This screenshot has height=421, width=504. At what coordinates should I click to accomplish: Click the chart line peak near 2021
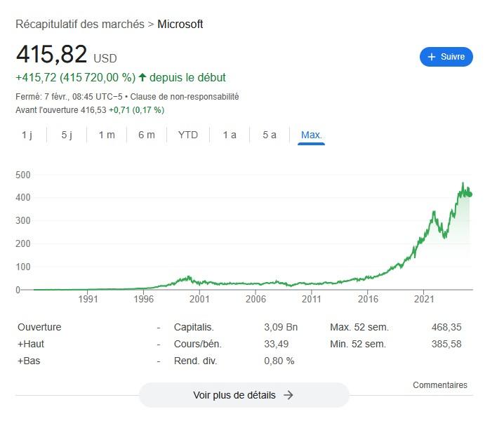[434, 210]
